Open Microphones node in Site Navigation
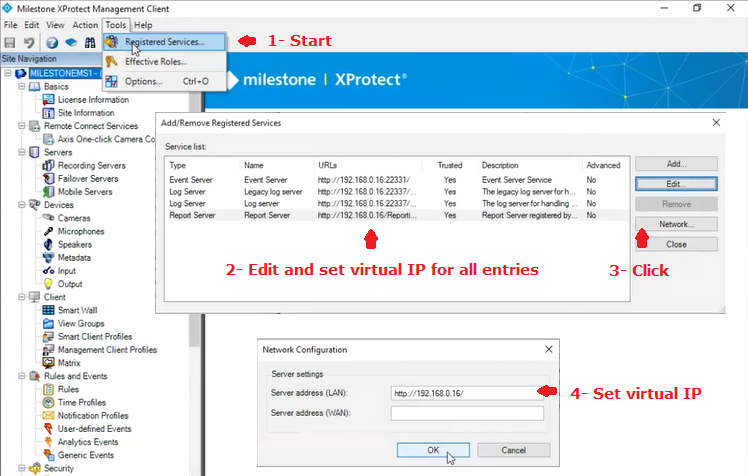748x476 pixels. click(81, 231)
